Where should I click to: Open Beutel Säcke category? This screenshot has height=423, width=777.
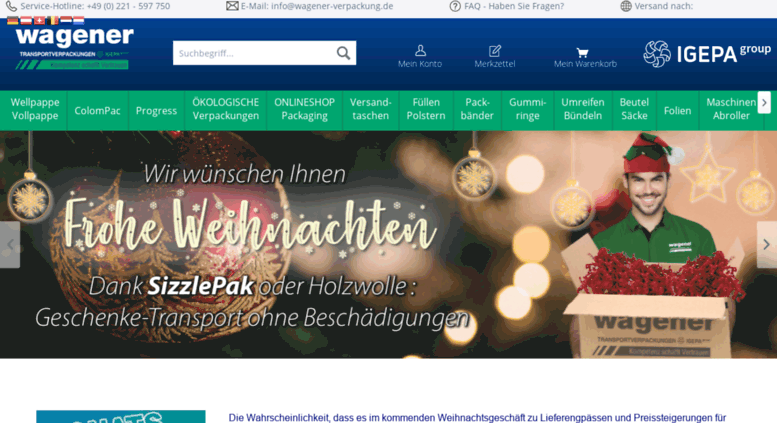point(634,109)
